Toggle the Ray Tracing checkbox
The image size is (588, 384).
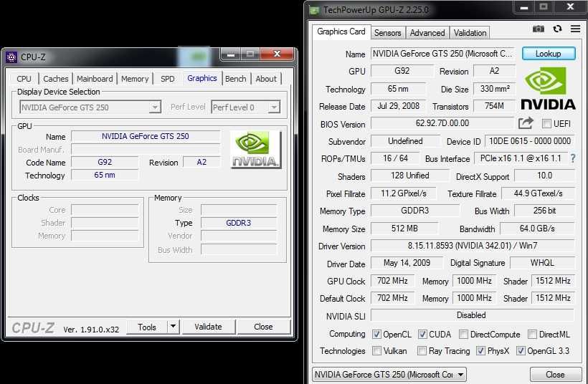(422, 350)
